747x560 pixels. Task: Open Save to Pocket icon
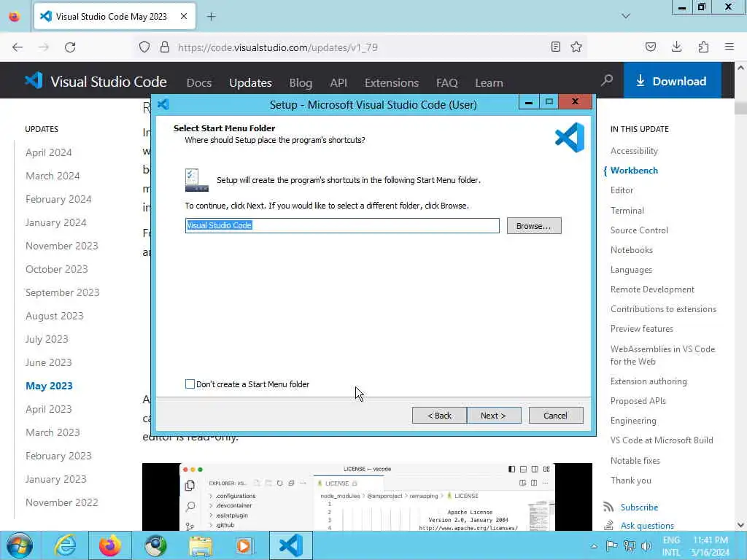[x=650, y=47]
